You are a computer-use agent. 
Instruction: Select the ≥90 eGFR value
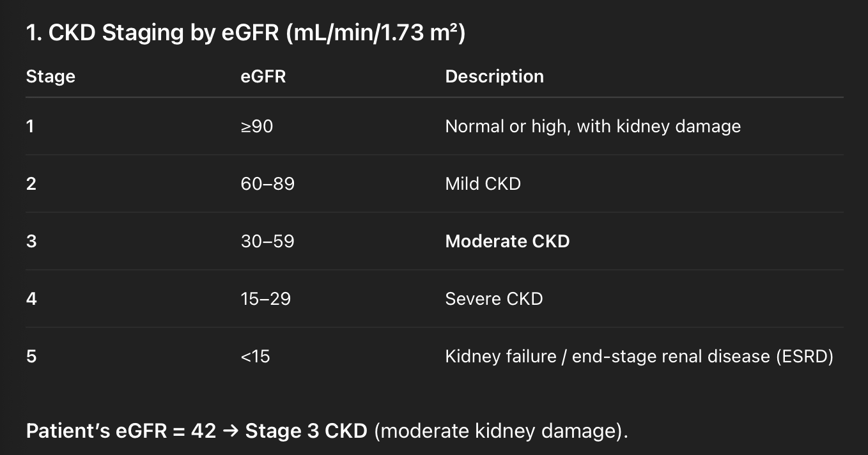257,127
